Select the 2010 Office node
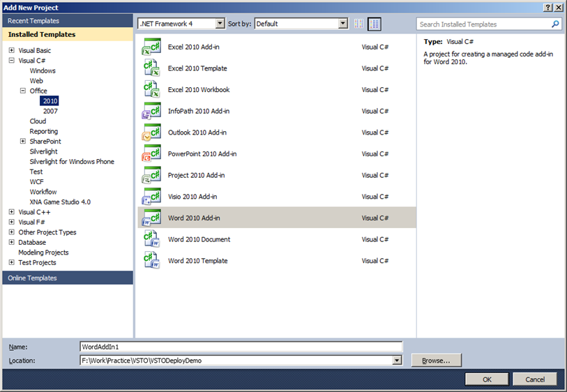This screenshot has width=567, height=392. coord(50,101)
